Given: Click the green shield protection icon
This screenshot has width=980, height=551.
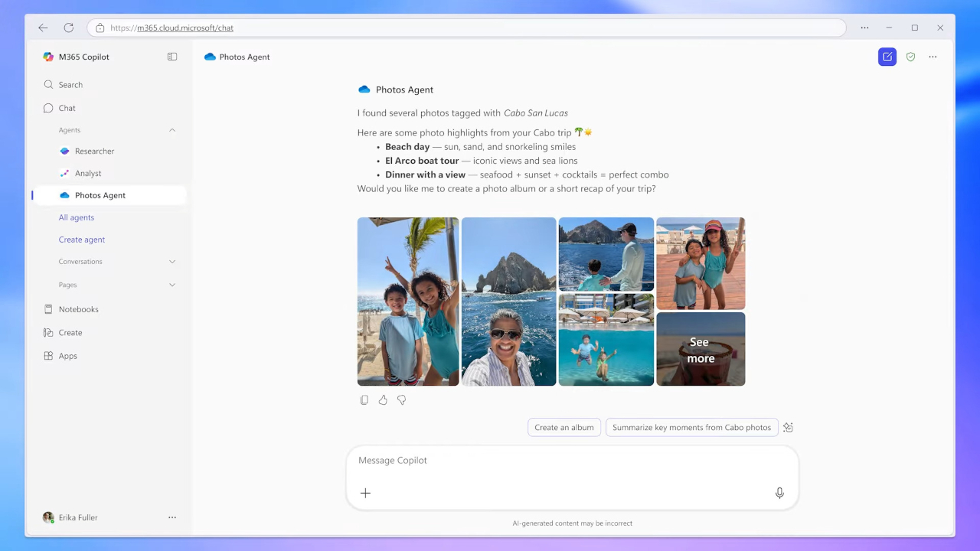Looking at the screenshot, I should (x=910, y=57).
